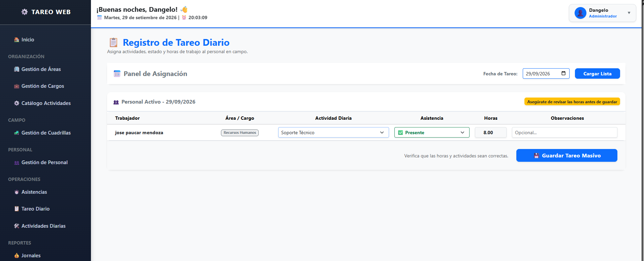Click the money bag icon beside Jornales
Screen dimensions: 644x261
click(17, 256)
